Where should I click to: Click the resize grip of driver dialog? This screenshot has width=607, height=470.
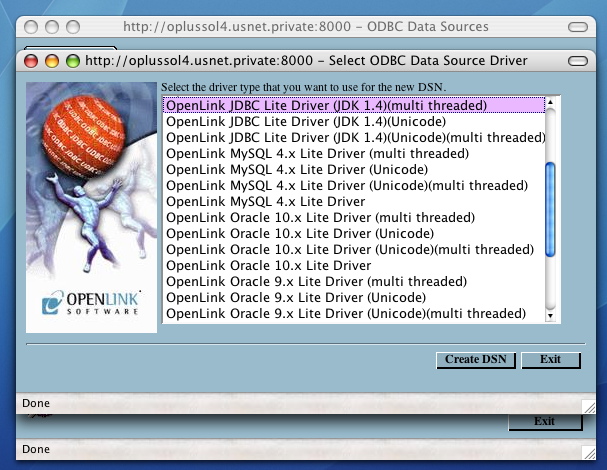[x=588, y=405]
